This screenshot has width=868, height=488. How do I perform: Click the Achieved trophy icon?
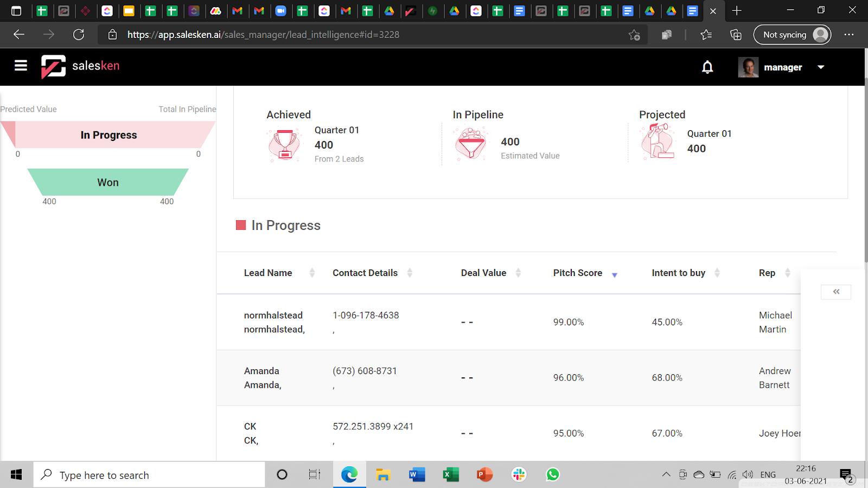(x=284, y=145)
